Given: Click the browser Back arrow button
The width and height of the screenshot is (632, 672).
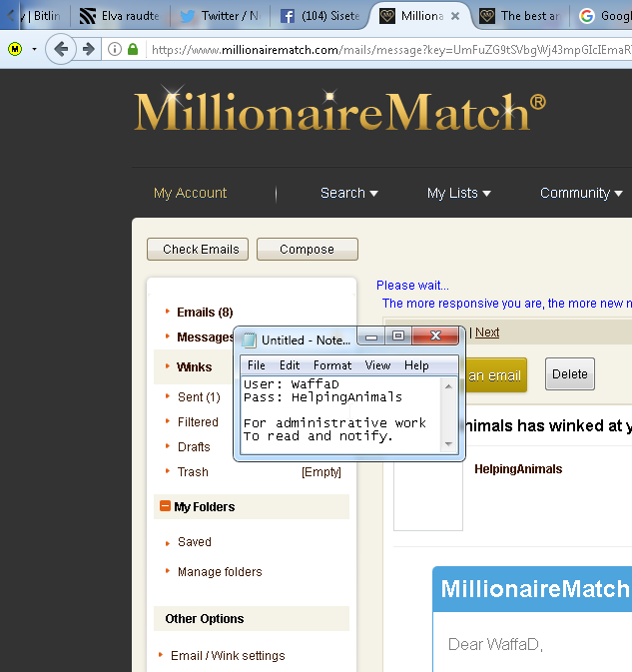Looking at the screenshot, I should tap(61, 49).
